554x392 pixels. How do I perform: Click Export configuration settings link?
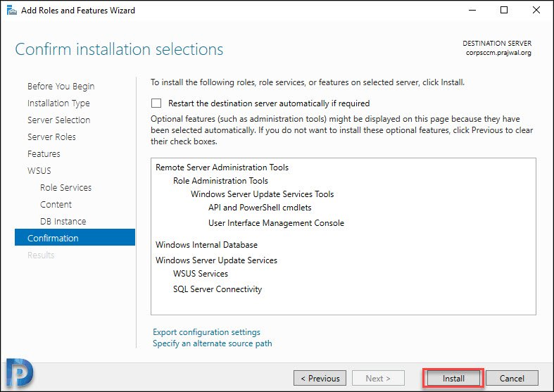click(x=206, y=332)
